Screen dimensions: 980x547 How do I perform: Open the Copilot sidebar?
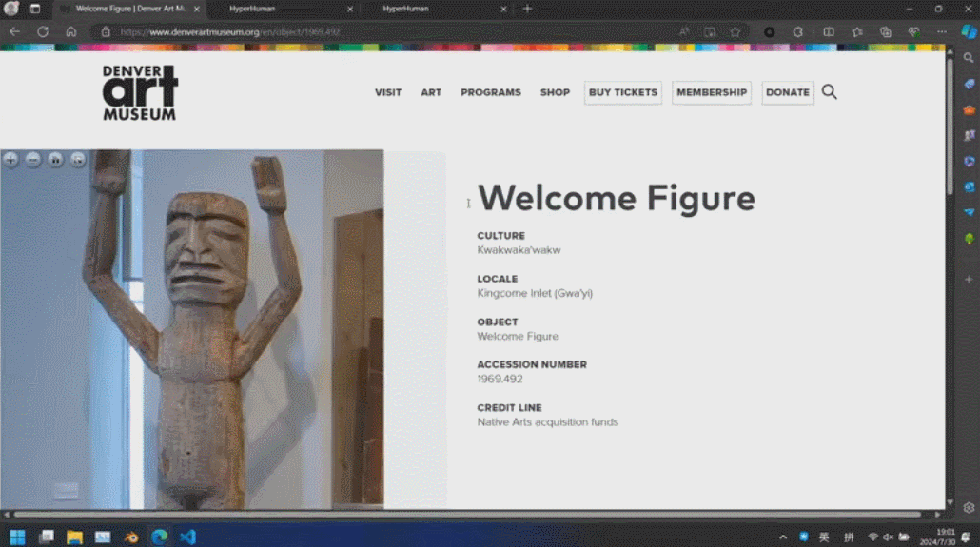pyautogui.click(x=969, y=31)
